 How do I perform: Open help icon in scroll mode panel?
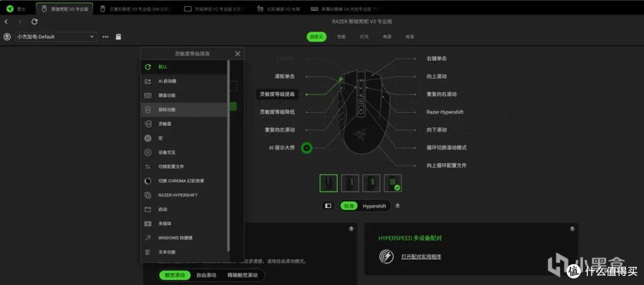pyautogui.click(x=351, y=229)
